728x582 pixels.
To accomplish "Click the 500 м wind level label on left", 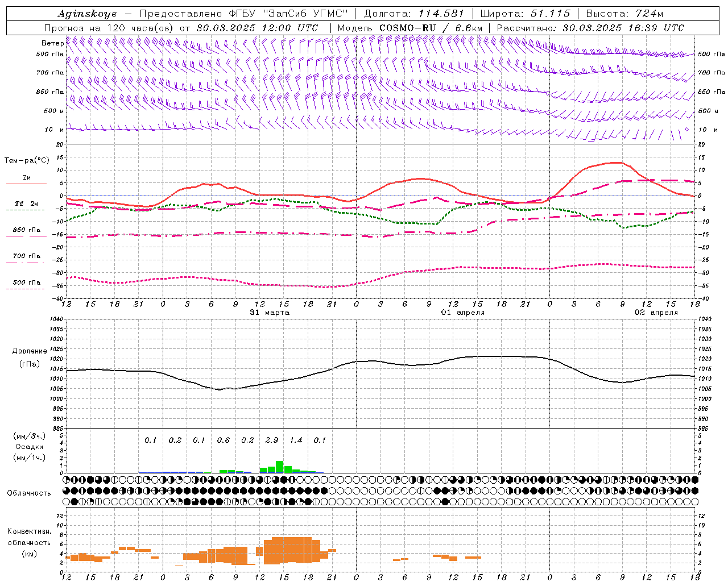I will (55, 111).
